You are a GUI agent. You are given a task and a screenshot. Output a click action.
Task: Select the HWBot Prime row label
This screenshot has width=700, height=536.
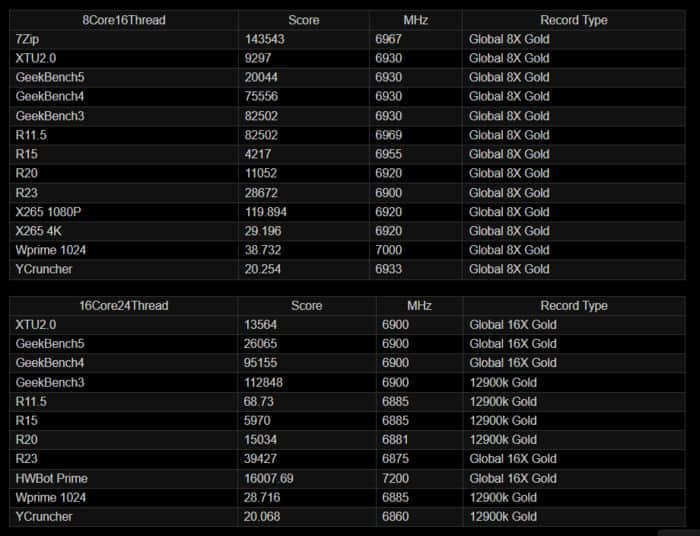[51, 478]
